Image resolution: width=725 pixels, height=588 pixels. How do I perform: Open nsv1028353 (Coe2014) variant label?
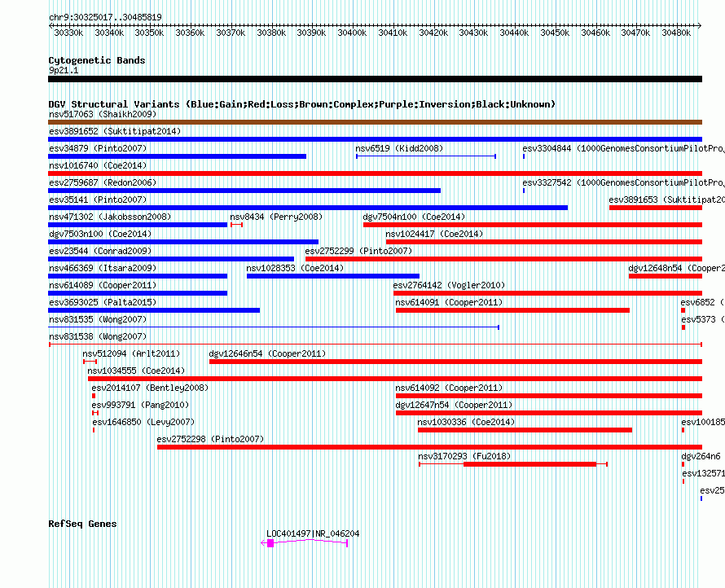[x=295, y=268]
